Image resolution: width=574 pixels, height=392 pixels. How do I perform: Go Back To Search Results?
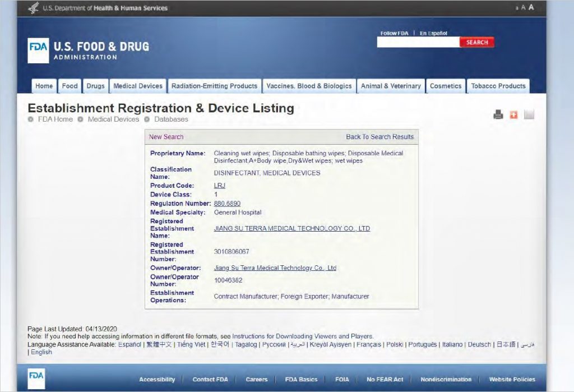pyautogui.click(x=379, y=137)
